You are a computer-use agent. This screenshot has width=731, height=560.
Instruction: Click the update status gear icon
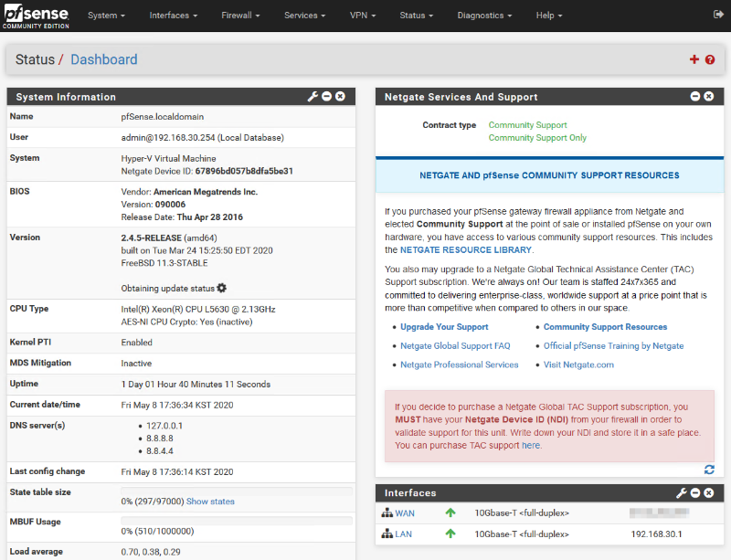(x=222, y=289)
